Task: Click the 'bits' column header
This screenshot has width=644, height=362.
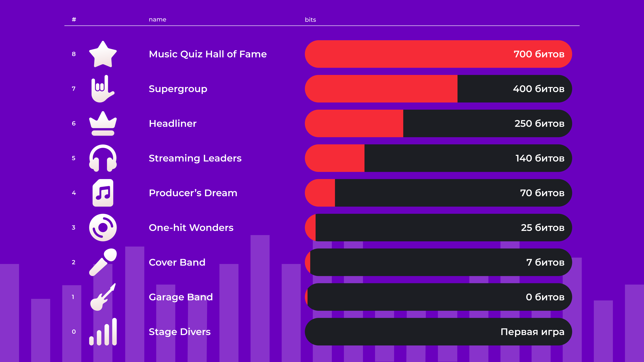Action: [x=310, y=20]
